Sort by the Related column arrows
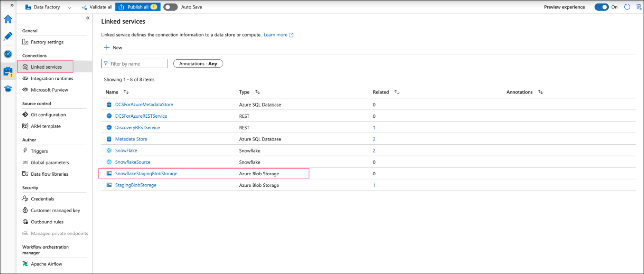Image resolution: width=644 pixels, height=274 pixels. (397, 92)
